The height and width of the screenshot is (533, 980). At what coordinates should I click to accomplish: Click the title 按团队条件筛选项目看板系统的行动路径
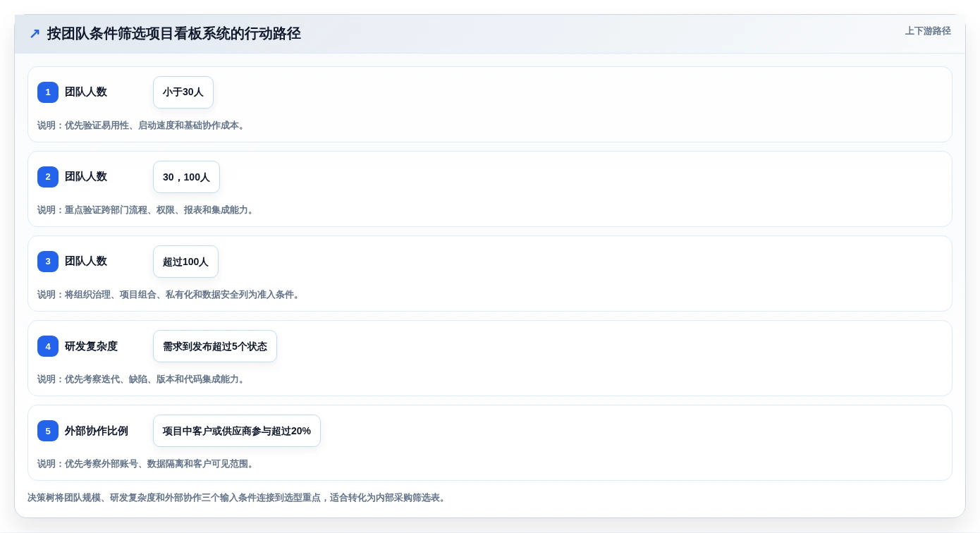coord(174,33)
